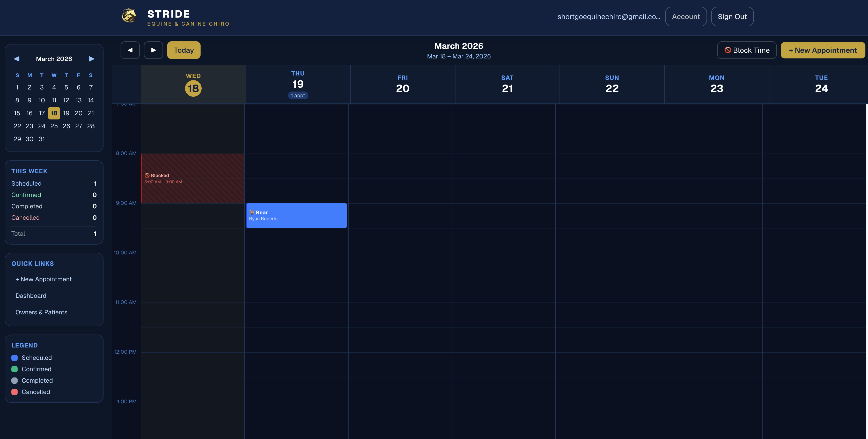Click the blue Scheduled legend swatch

click(14, 358)
